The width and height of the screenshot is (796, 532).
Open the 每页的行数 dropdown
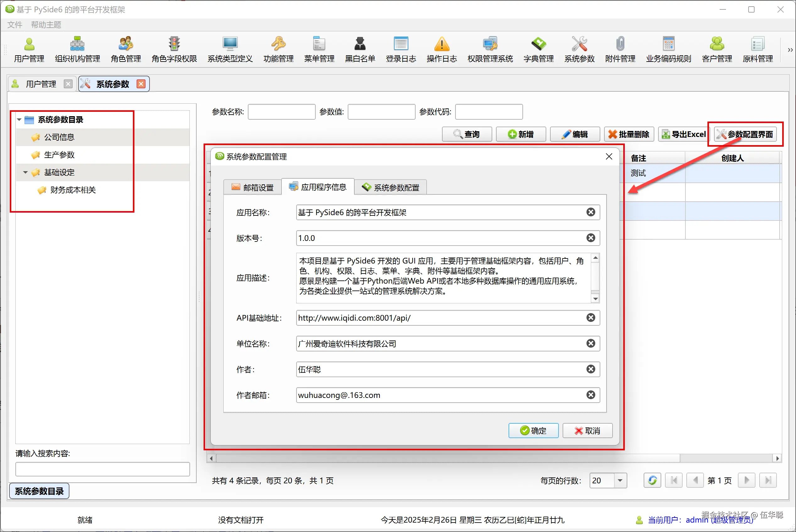[x=620, y=480]
